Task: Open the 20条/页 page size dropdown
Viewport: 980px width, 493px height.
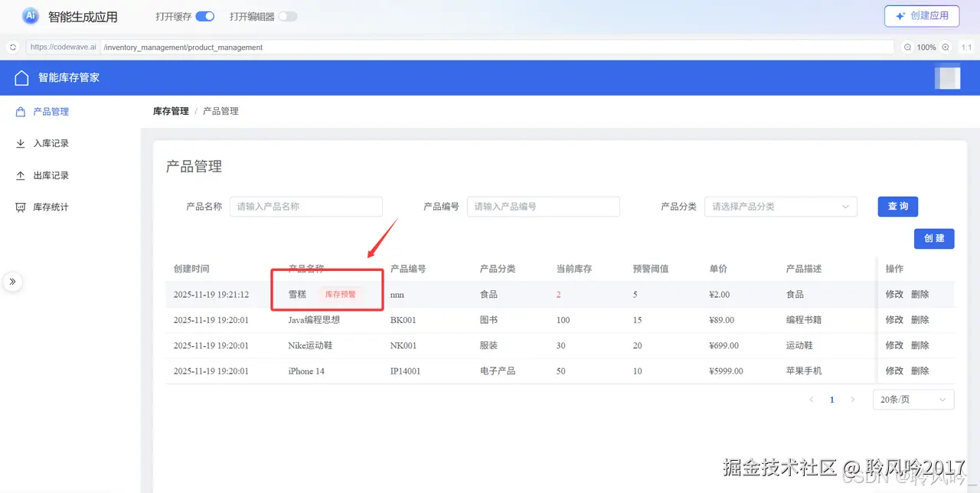Action: [913, 399]
